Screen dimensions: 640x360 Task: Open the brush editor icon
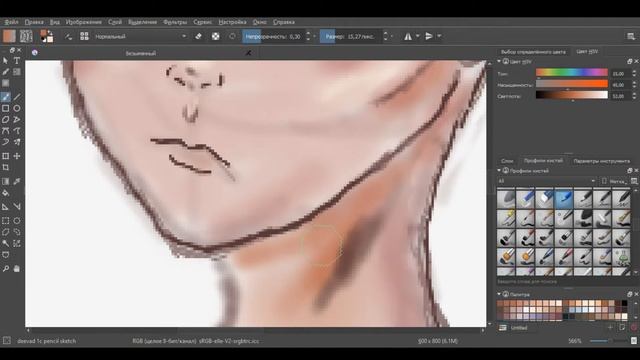(x=68, y=36)
